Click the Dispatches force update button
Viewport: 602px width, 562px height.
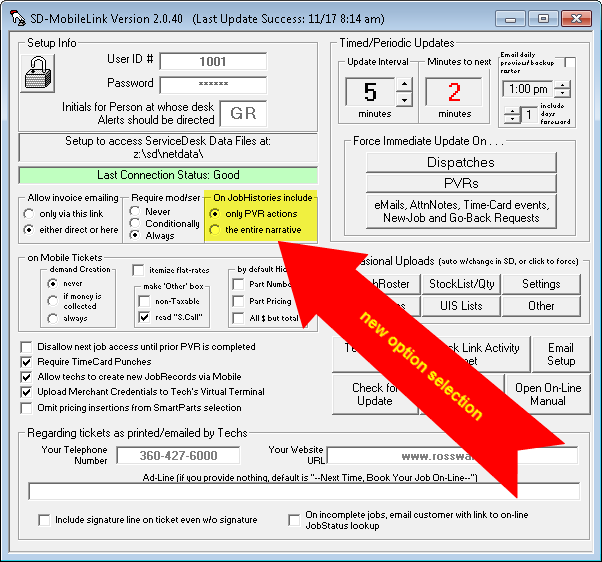(x=461, y=162)
